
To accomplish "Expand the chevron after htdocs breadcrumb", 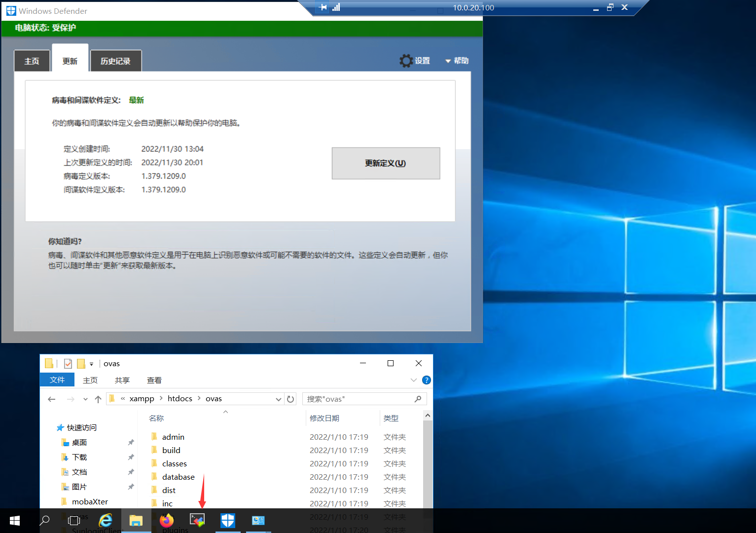I will [x=199, y=399].
